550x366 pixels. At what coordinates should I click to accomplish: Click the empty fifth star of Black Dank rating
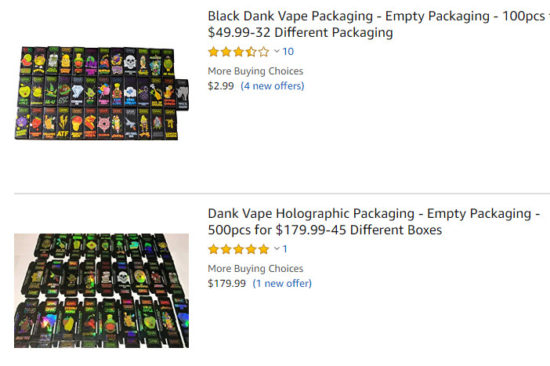pyautogui.click(x=264, y=52)
